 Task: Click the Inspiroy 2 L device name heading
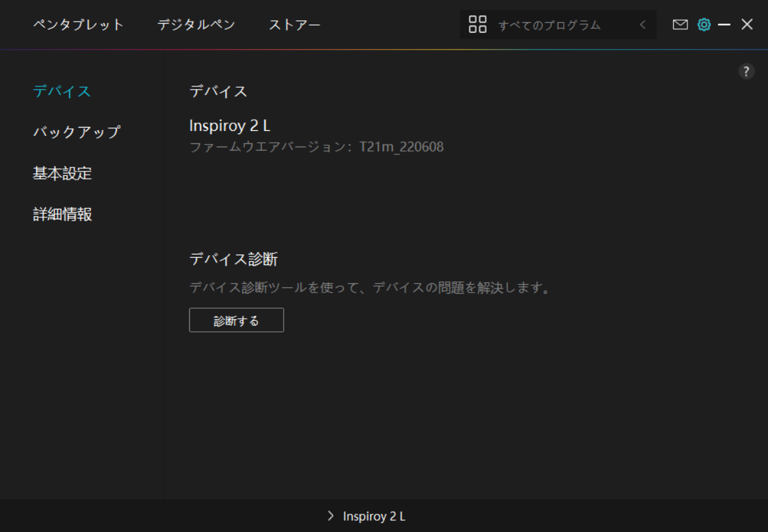[x=229, y=126]
